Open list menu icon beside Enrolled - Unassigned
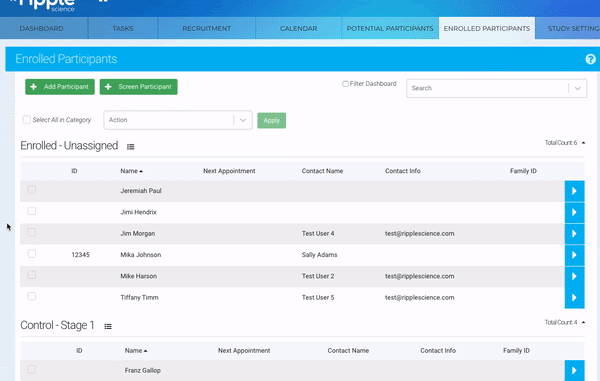 tap(130, 147)
